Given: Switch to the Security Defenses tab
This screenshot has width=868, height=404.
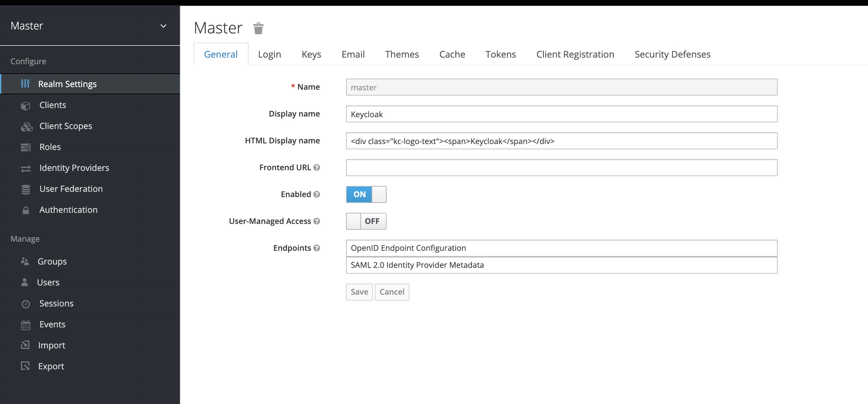Looking at the screenshot, I should (673, 54).
